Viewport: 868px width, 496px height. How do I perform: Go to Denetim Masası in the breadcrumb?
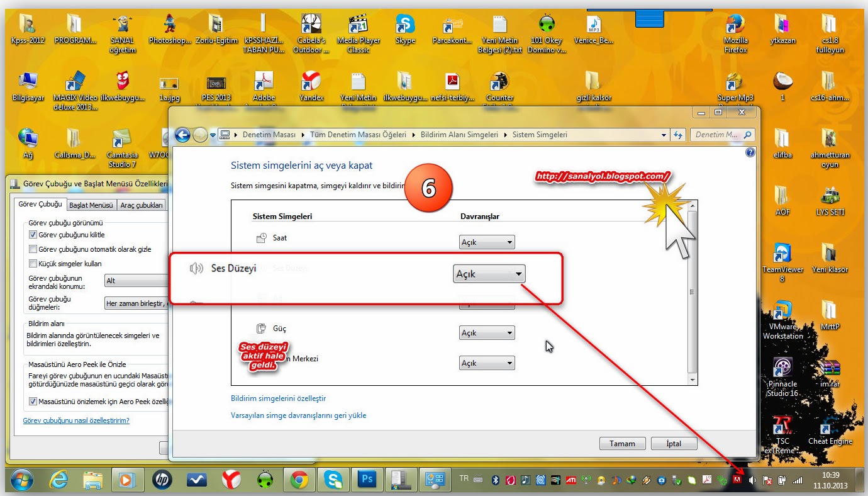click(270, 135)
